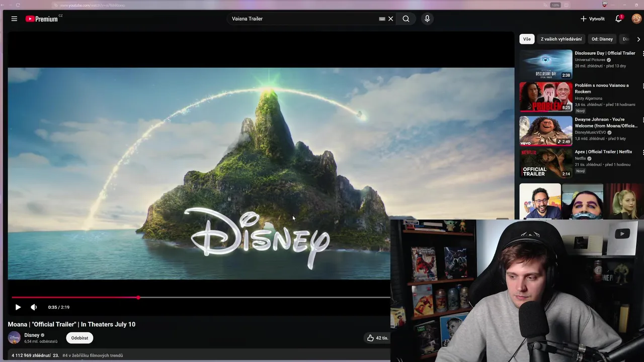Open the Disney channel avatar
Image resolution: width=644 pixels, height=362 pixels.
click(14, 338)
